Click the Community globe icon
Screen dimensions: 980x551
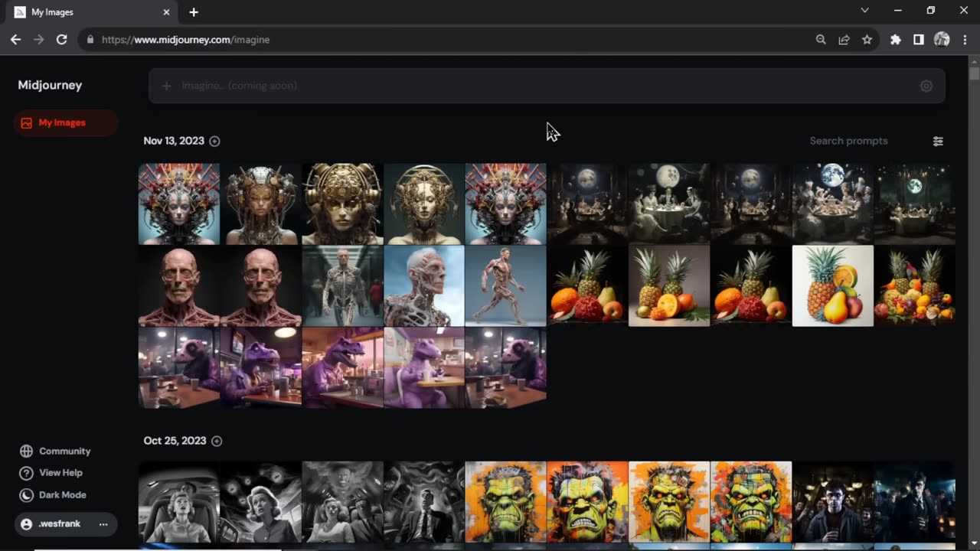tap(27, 451)
